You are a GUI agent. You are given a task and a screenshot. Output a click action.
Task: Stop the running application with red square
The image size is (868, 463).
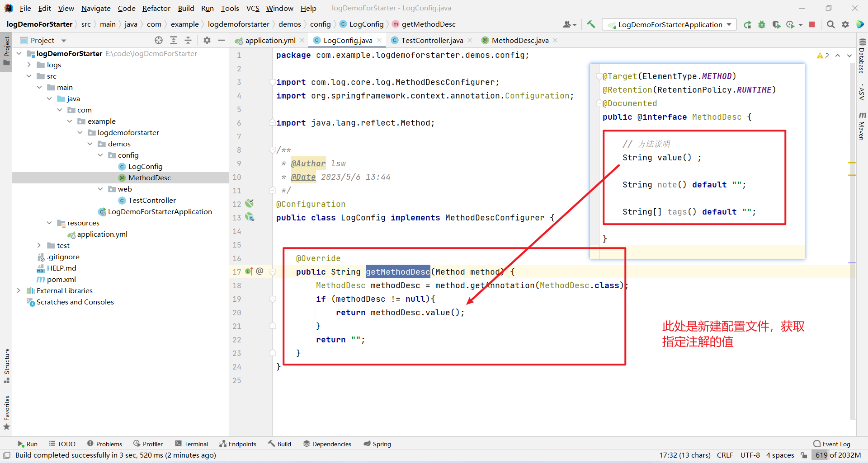812,24
